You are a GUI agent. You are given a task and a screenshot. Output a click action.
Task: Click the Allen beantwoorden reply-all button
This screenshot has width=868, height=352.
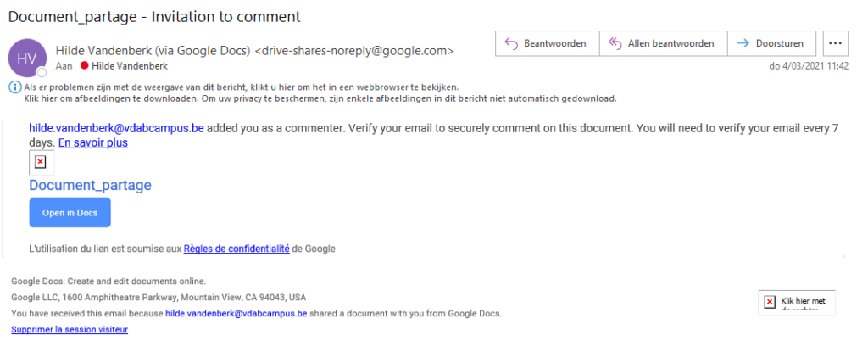click(663, 43)
